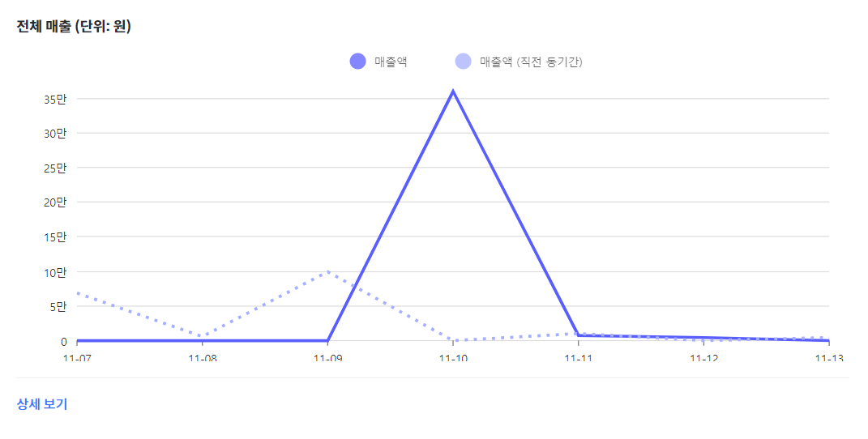This screenshot has height=439, width=868.
Task: Select the 11-12 x-axis date label
Action: [x=704, y=358]
